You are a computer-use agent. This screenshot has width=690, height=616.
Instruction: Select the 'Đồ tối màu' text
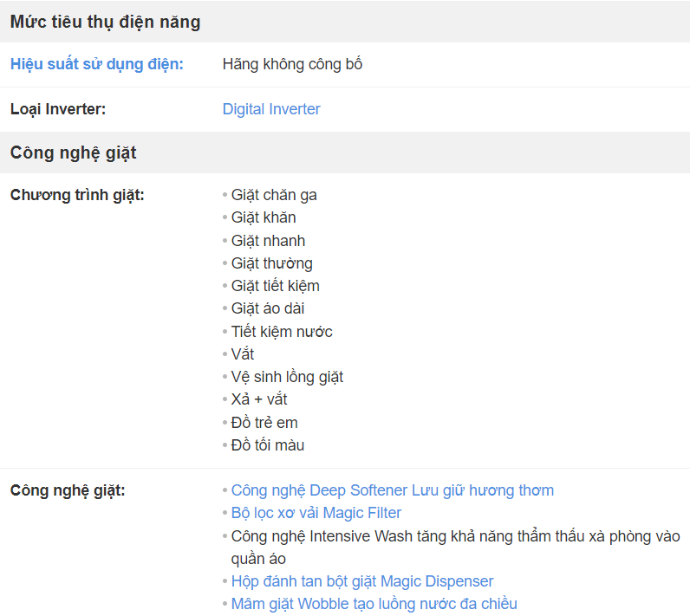[x=268, y=445]
